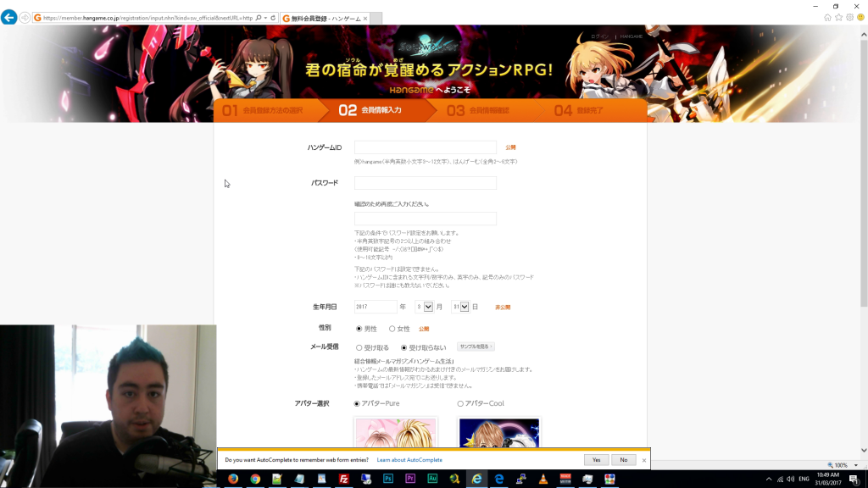Click the scrollbar up arrow
The image size is (868, 488).
[864, 34]
